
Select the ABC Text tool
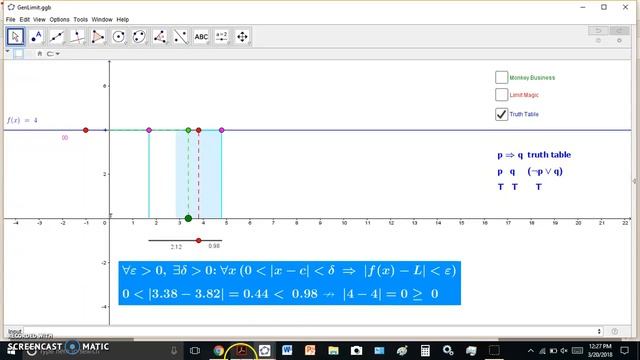click(x=201, y=37)
